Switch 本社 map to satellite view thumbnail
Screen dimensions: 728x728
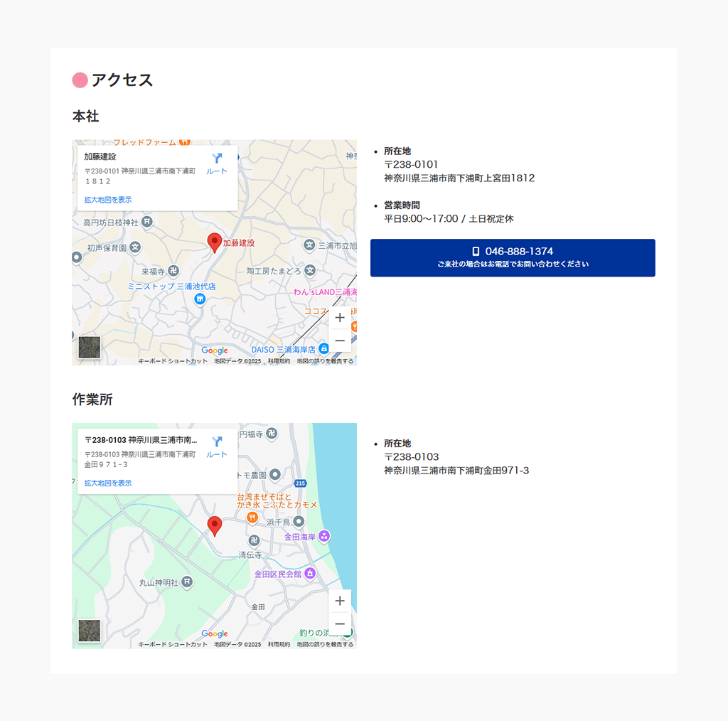pos(89,347)
